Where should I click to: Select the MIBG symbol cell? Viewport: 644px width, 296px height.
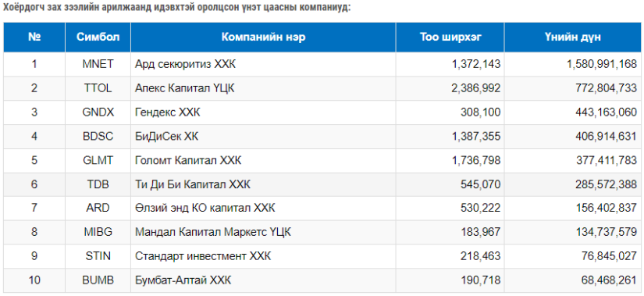click(98, 232)
